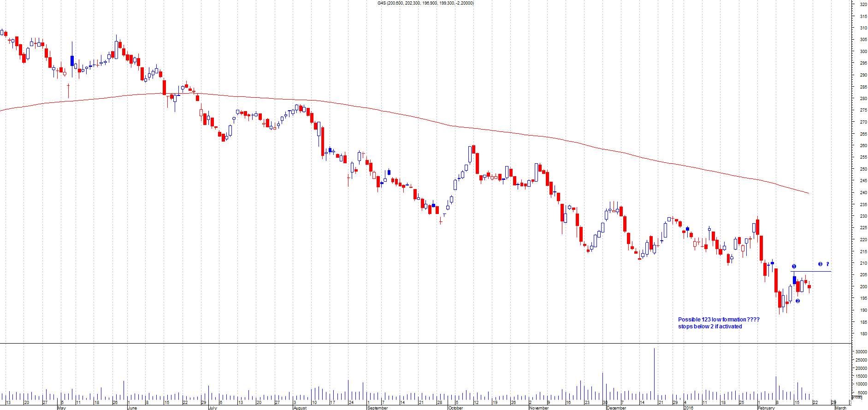Screen dimensions: 868x410
Task: Click the G4S chart title header
Action: (425, 3)
